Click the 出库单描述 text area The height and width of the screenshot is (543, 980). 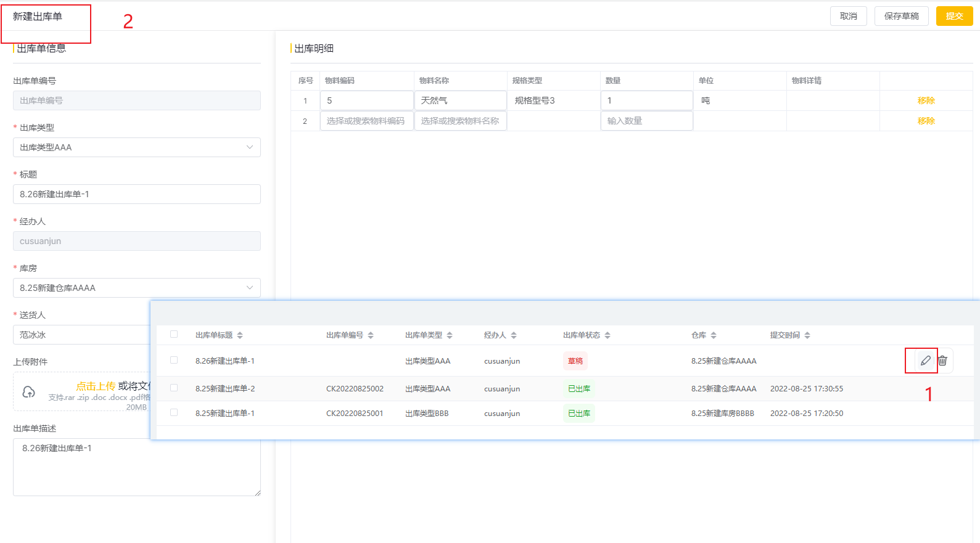click(137, 467)
